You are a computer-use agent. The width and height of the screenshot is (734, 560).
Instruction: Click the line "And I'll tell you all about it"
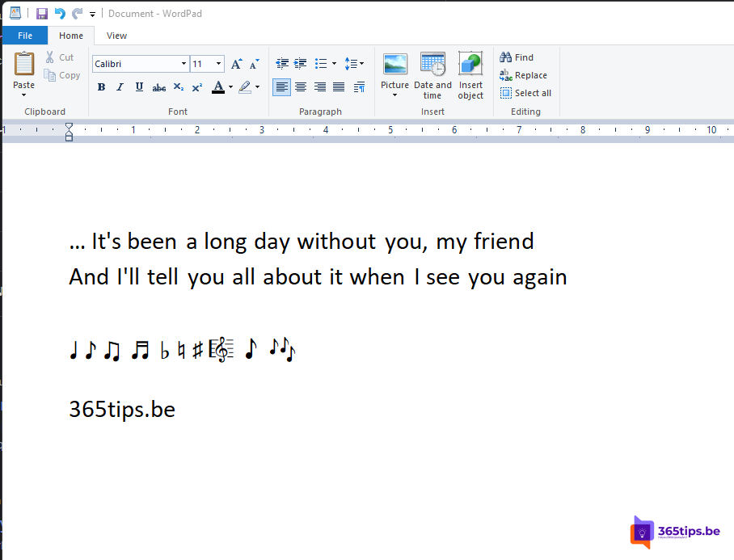[x=318, y=277]
